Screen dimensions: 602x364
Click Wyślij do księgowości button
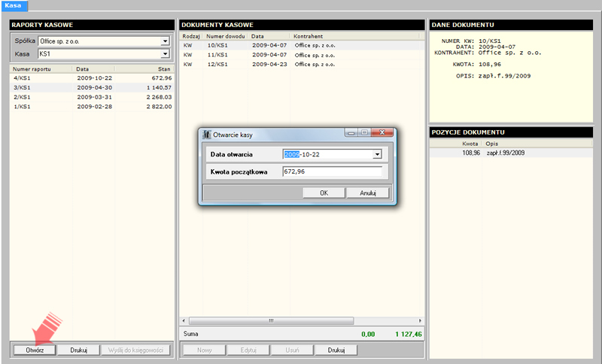[135, 350]
